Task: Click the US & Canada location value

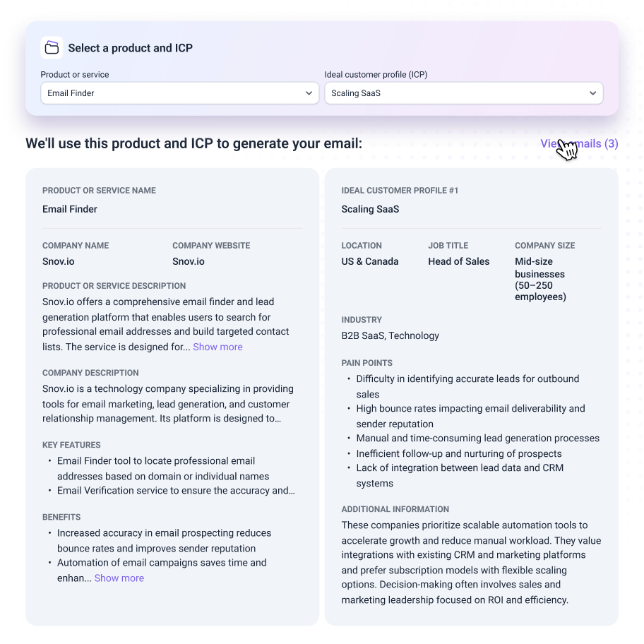Action: 369,261
